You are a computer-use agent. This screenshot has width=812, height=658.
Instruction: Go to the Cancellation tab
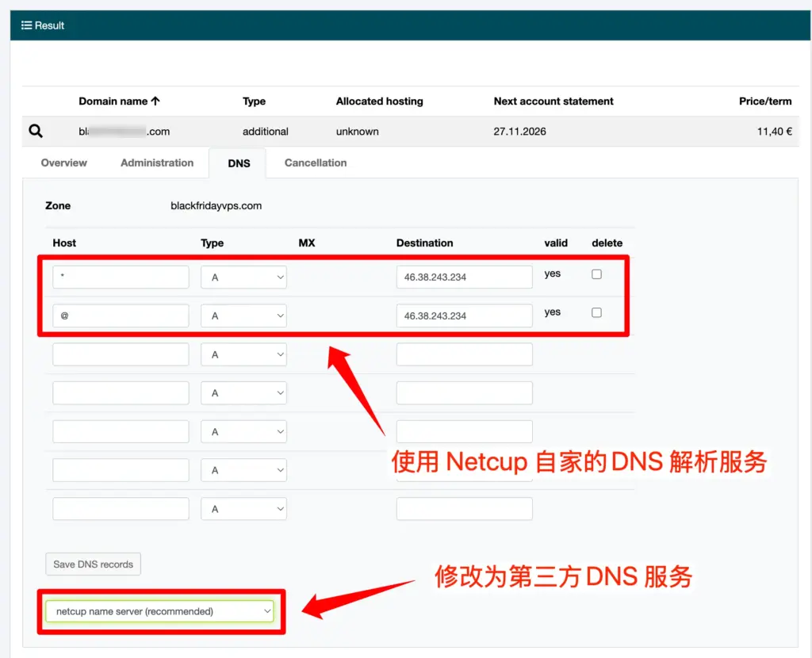pos(316,163)
